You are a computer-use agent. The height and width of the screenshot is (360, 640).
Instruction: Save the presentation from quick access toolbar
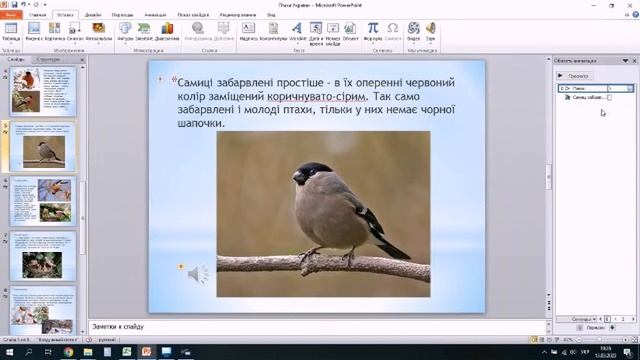coord(14,4)
